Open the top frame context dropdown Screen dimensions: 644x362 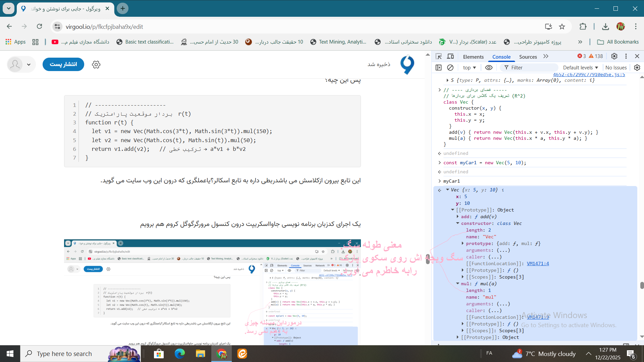point(469,67)
